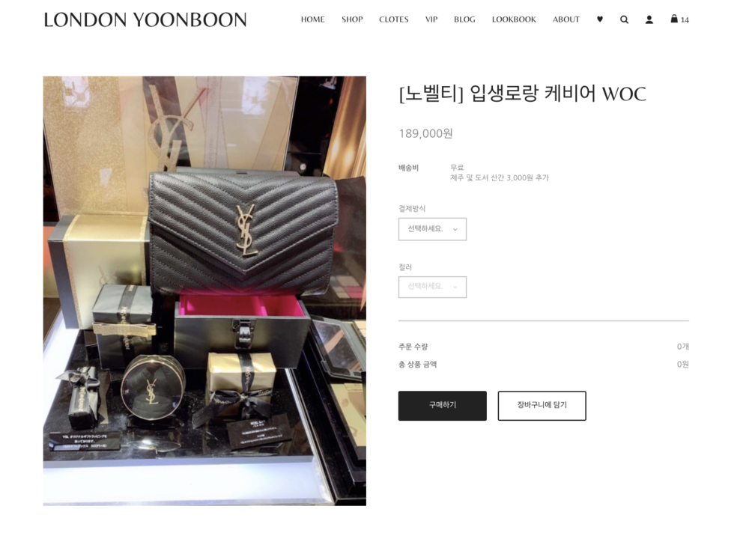Navigate to the VIP page
The height and width of the screenshot is (560, 749).
coord(431,19)
